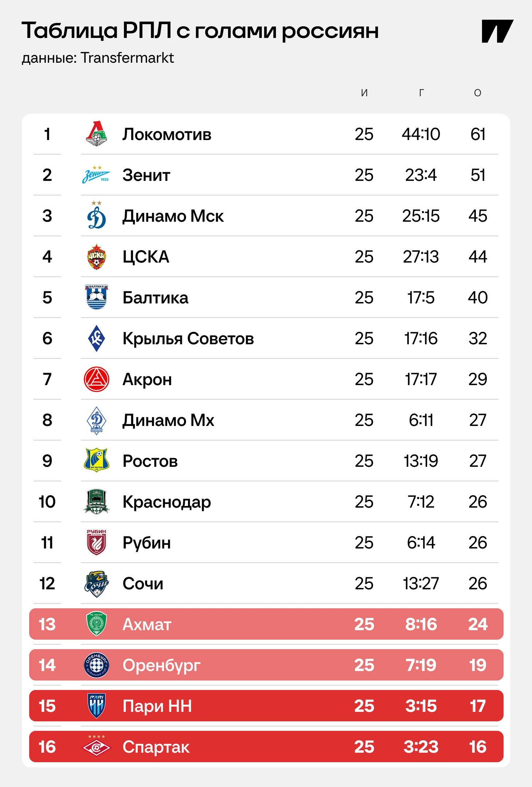Viewport: 532px width, 787px height.
Task: Click the black publisher logo top right
Action: coord(497,31)
